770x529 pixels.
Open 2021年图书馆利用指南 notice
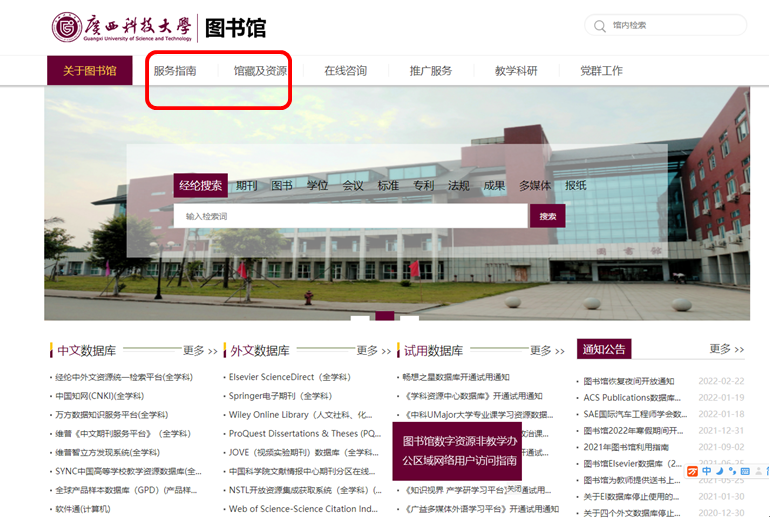626,447
